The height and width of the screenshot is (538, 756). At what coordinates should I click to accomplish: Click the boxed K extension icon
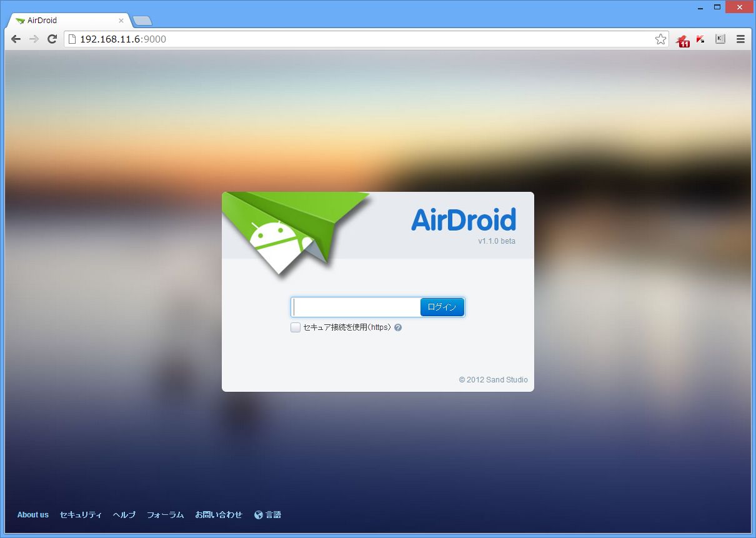coord(720,39)
